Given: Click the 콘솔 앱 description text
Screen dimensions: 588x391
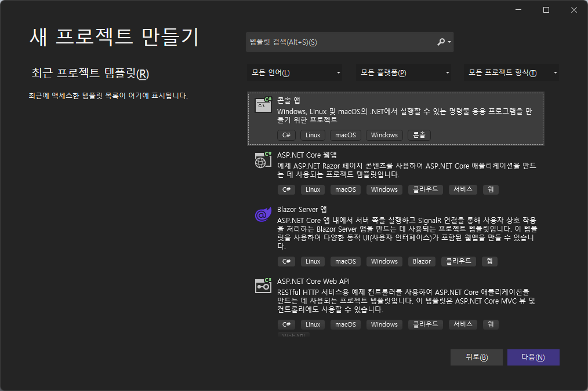Looking at the screenshot, I should pos(404,116).
